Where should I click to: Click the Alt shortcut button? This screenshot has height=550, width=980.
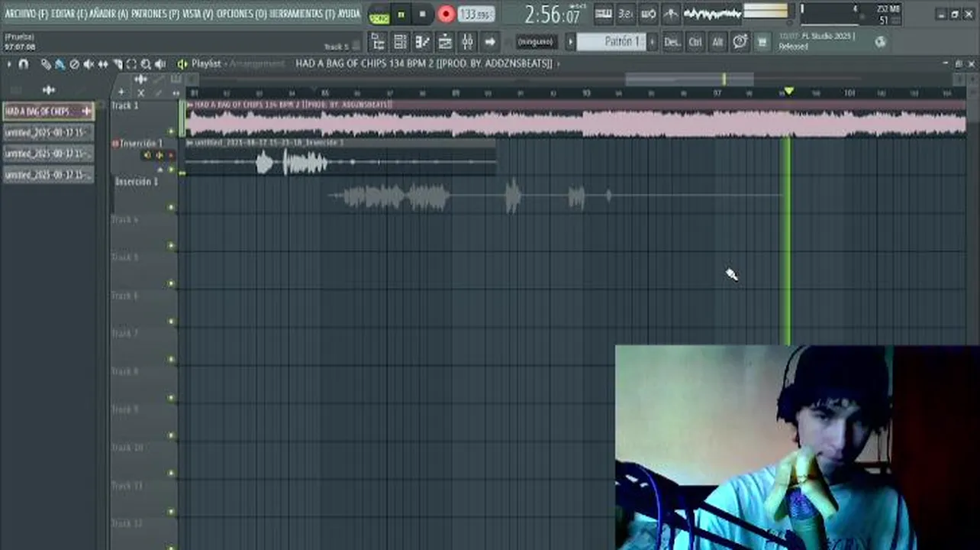tap(717, 42)
